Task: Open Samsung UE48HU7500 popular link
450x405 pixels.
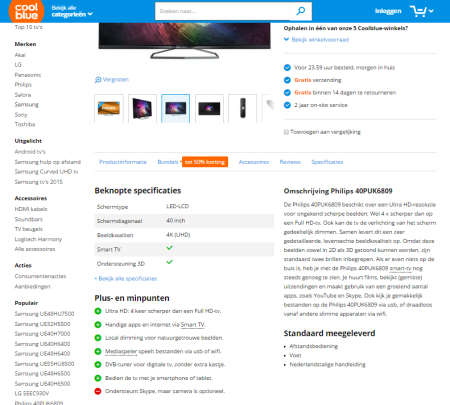Action: 44,314
